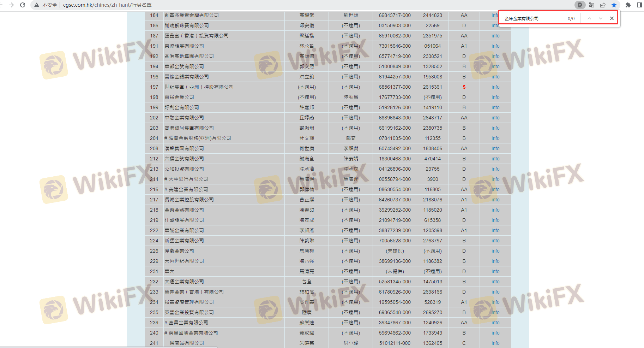Click the number 116805 cell
The image size is (644, 348).
click(433, 189)
